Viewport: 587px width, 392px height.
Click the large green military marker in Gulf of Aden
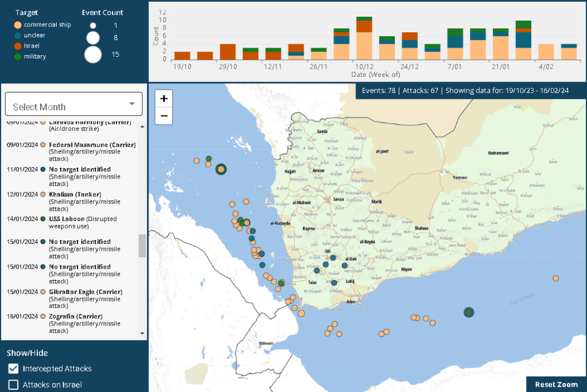469,312
